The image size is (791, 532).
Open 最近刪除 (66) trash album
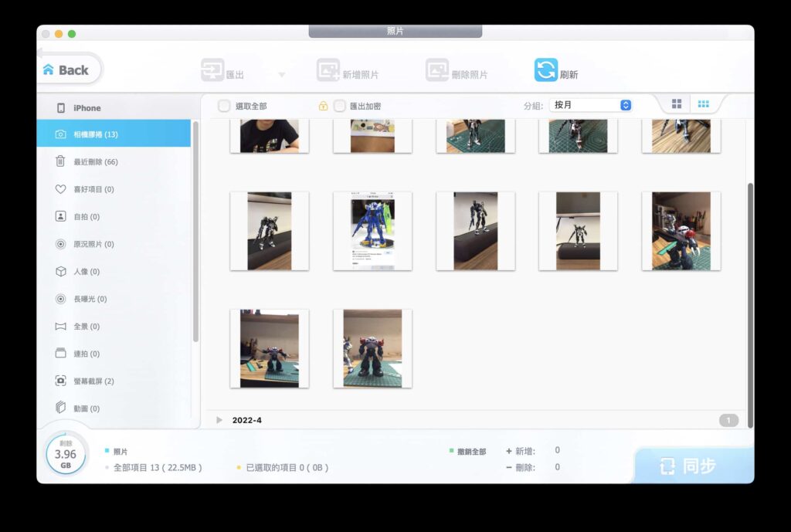pos(114,162)
